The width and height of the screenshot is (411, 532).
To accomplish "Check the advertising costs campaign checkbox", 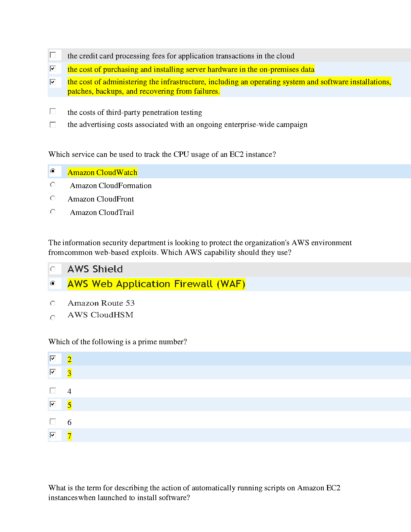I will tap(53, 125).
